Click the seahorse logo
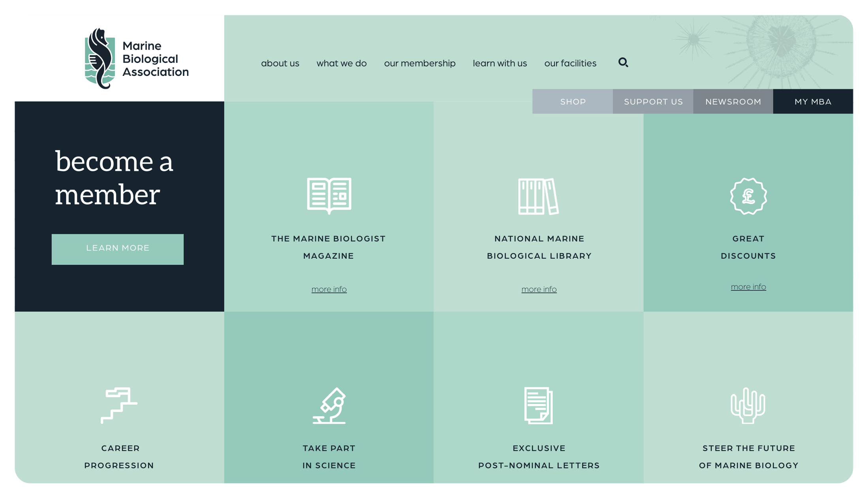Image resolution: width=868 pixels, height=498 pixels. pos(100,59)
